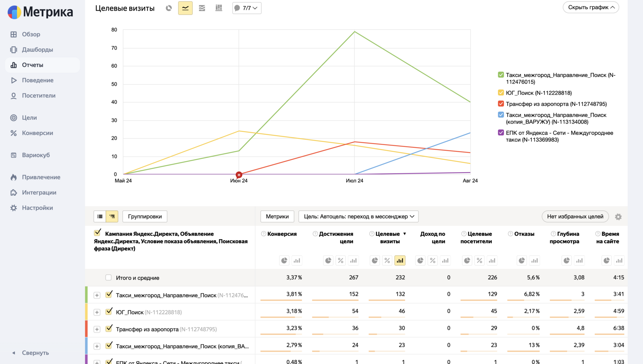Screen dimensions: 643x364
Task: Uncheck yellow ЮГ_Поиск legend checkbox
Action: pyautogui.click(x=501, y=92)
